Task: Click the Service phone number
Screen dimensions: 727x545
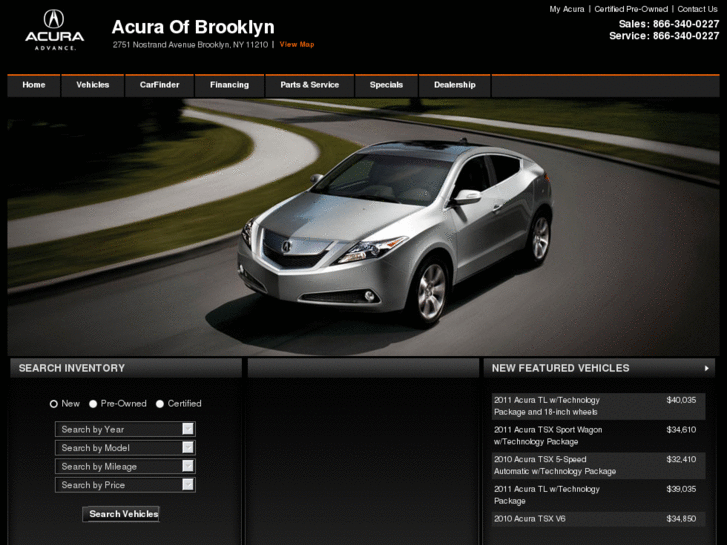Action: [686, 36]
